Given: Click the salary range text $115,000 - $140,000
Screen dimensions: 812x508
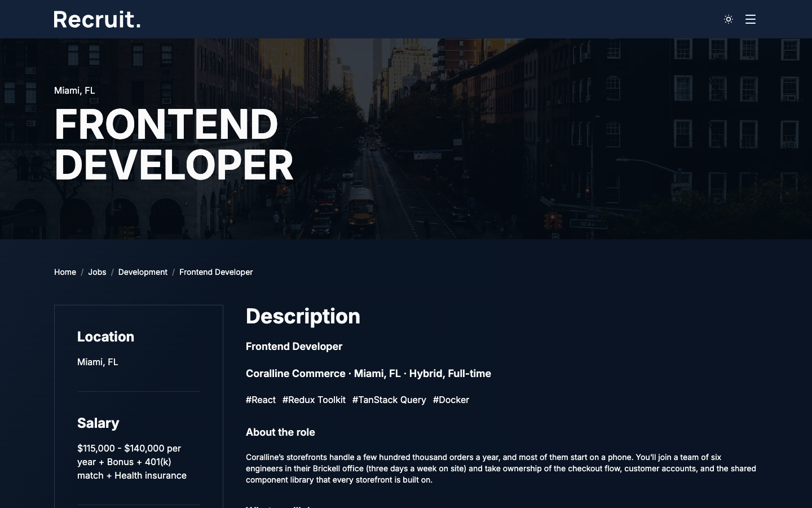Looking at the screenshot, I should pos(121,448).
